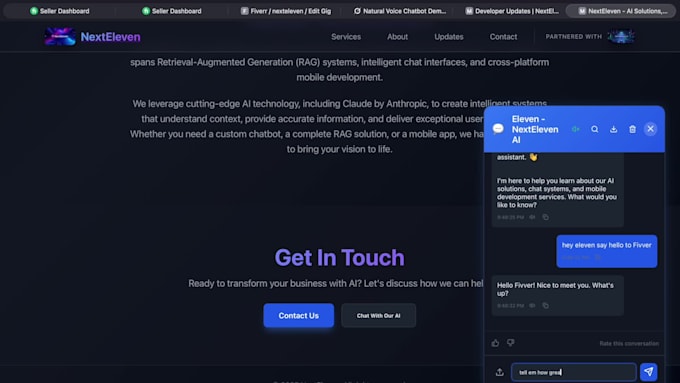Switch to Natural Voice Chatbot Demo tab
This screenshot has height=383, width=680.
click(400, 11)
